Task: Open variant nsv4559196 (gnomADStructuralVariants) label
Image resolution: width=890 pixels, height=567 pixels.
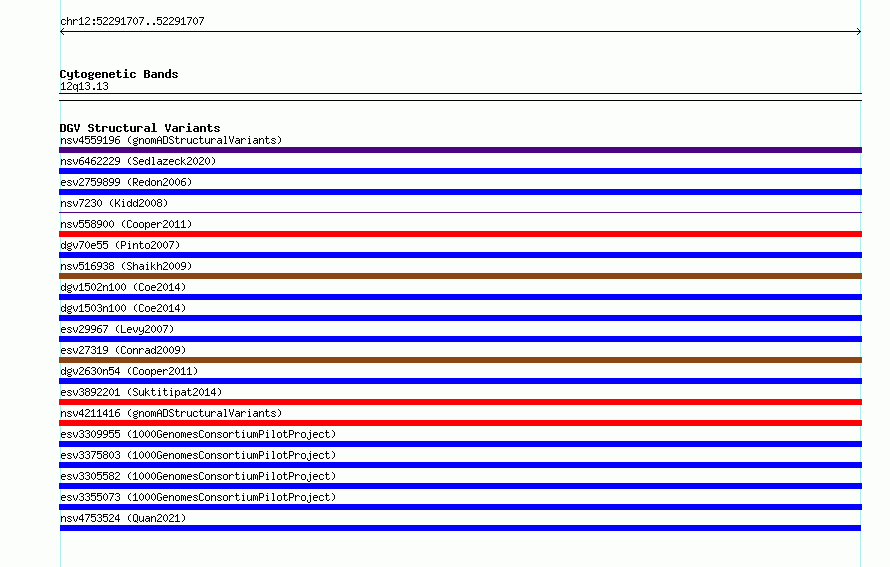Action: pos(171,140)
